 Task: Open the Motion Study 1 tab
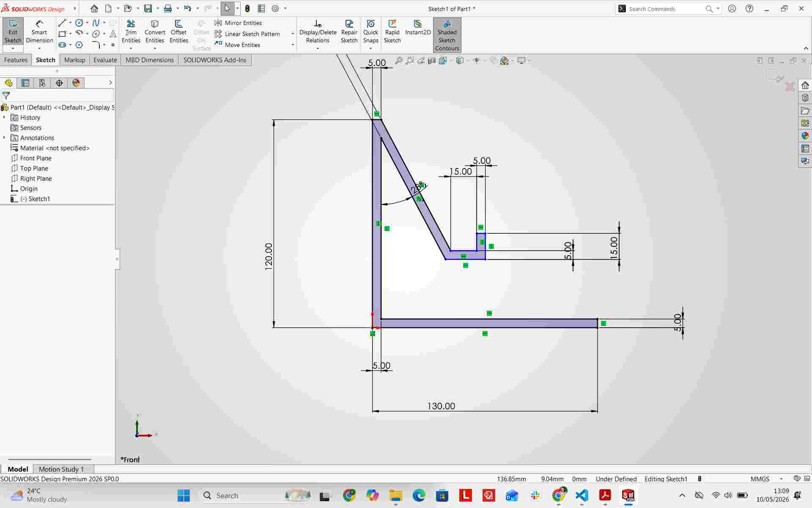click(x=61, y=469)
